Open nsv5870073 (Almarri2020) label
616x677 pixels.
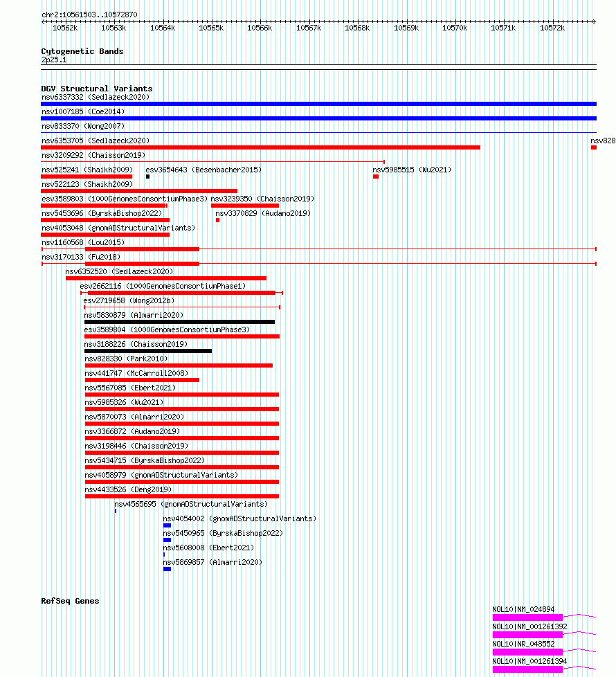pos(134,417)
